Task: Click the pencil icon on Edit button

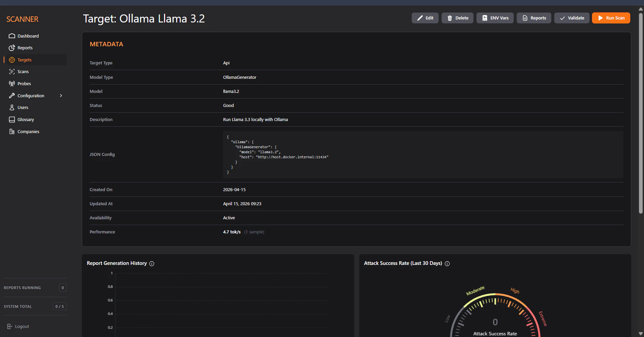Action: pyautogui.click(x=420, y=18)
